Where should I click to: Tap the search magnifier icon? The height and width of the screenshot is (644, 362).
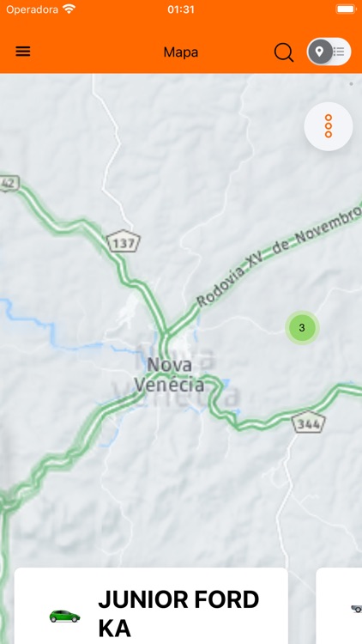click(284, 52)
